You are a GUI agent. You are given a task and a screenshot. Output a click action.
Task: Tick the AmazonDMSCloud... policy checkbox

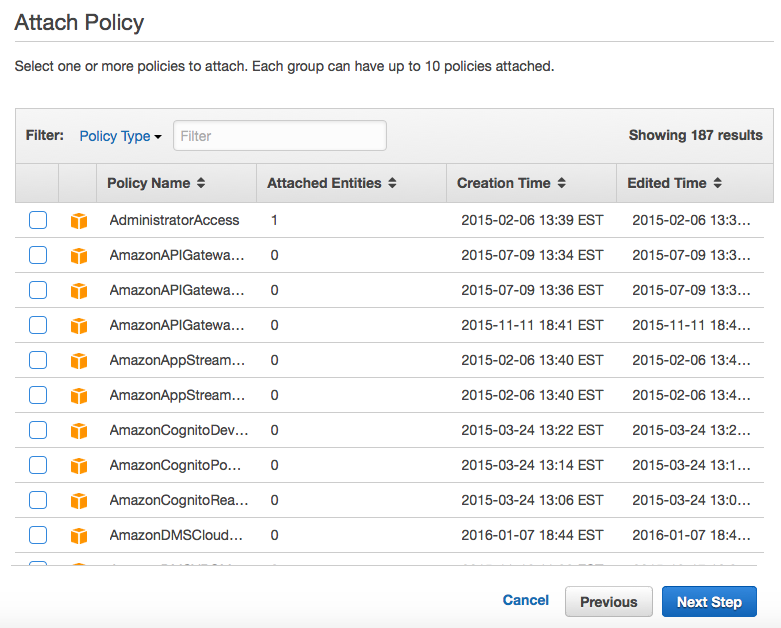pos(38,535)
